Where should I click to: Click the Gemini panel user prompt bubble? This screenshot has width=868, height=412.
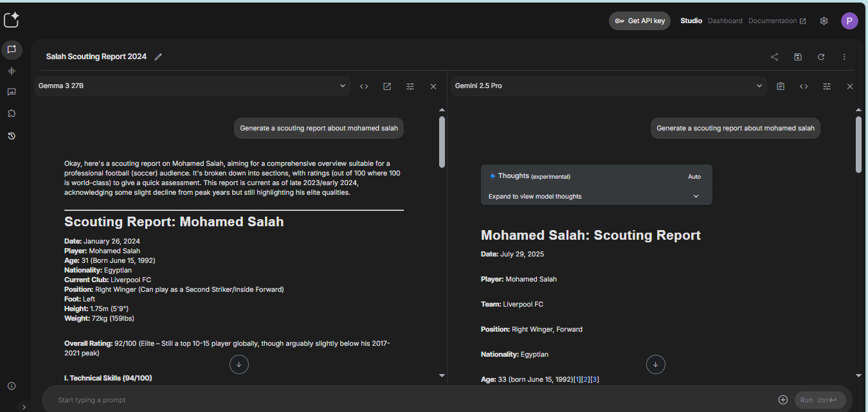[x=736, y=128]
